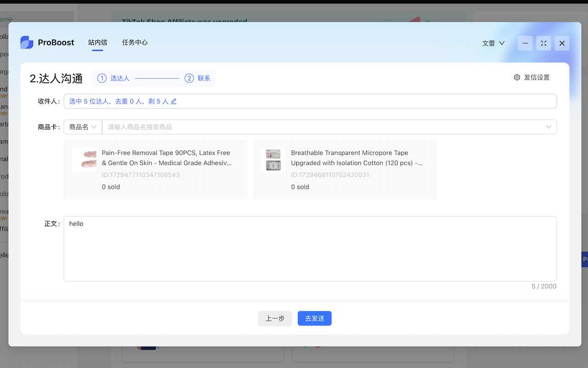The height and width of the screenshot is (368, 588).
Task: Click inside the 正文 message text area
Action: click(x=310, y=248)
